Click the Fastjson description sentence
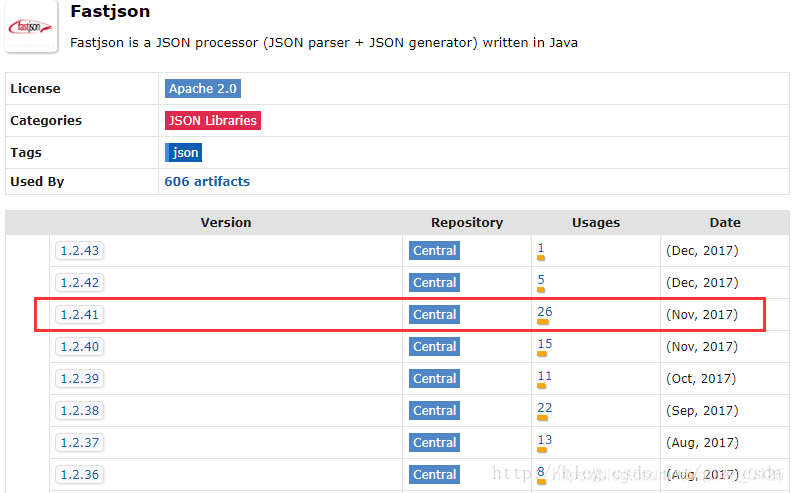The width and height of the screenshot is (793, 493). (324, 42)
